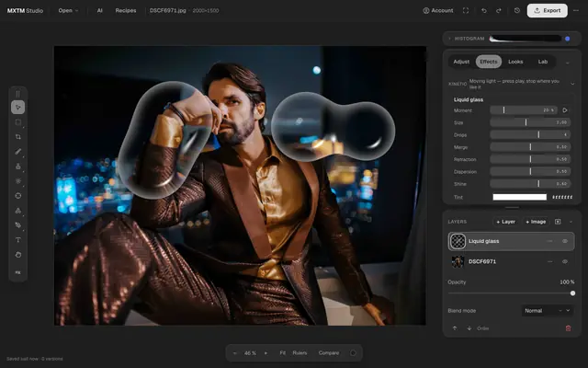
Task: Expand the Kinetic effect chooser
Action: 572,84
